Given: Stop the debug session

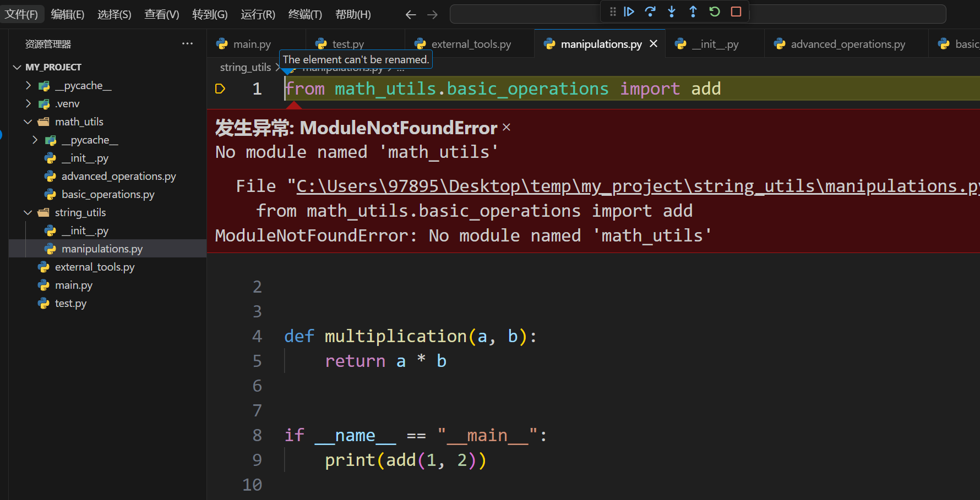Looking at the screenshot, I should [736, 12].
